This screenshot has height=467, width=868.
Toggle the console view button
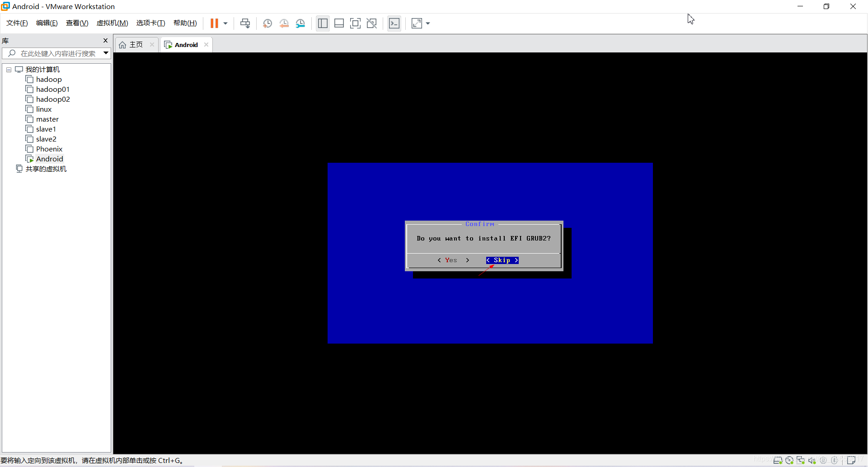[x=394, y=23]
